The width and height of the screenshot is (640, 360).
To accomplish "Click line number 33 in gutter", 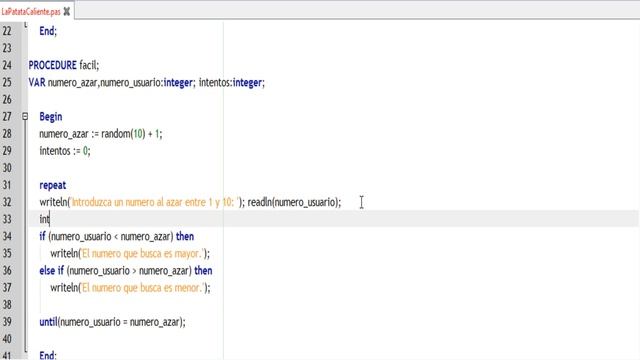I will pos(7,219).
